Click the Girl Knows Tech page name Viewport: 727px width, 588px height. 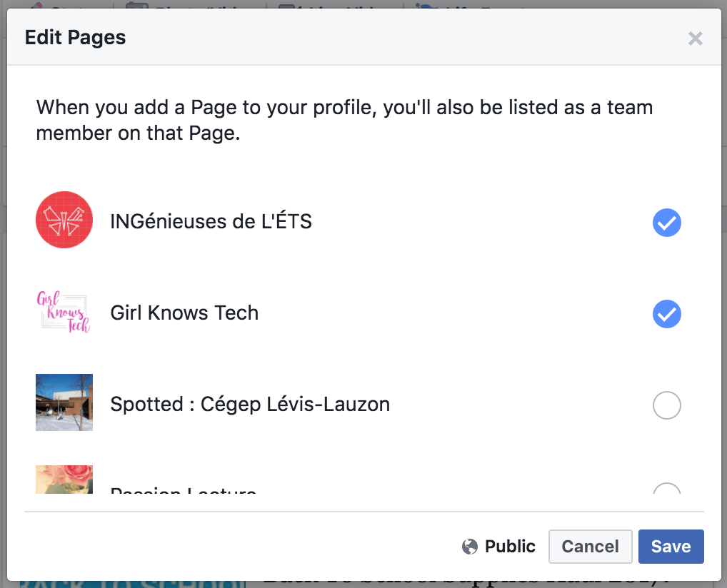184,313
